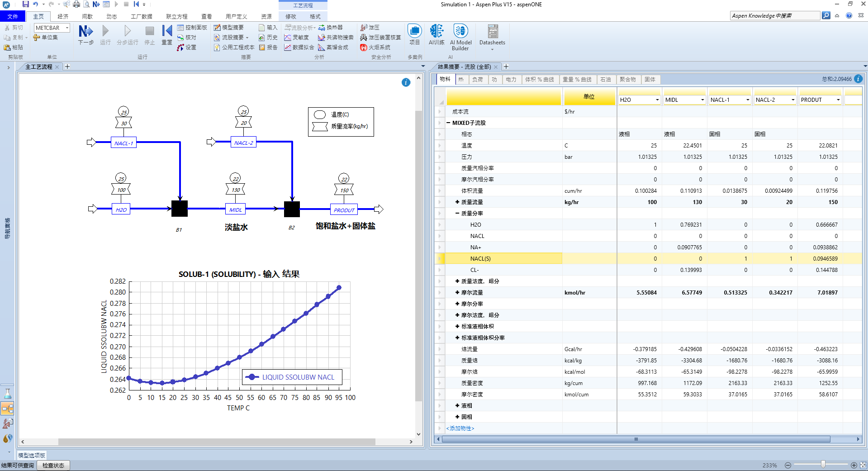Click the Aspen Knowledge search magnifier button
868x471 pixels.
[x=826, y=15]
